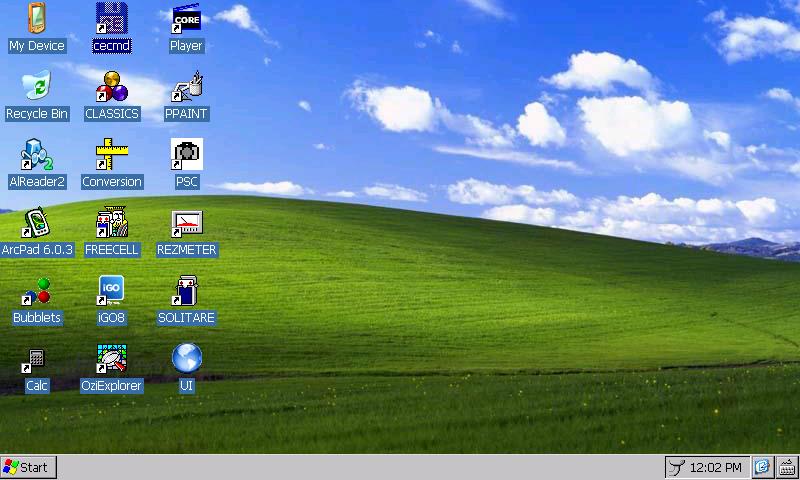The image size is (800, 480).
Task: Select the Conversion ruler icon
Action: (x=112, y=154)
